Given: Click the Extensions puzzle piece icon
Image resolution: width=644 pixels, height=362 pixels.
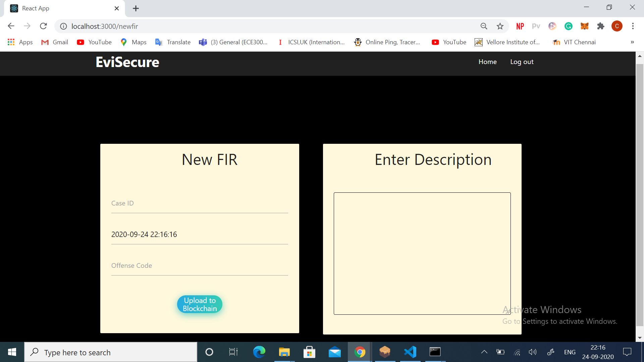Looking at the screenshot, I should coord(601,26).
